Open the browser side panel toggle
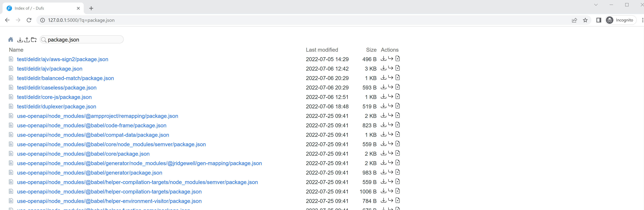The height and width of the screenshot is (210, 644). coord(598,20)
